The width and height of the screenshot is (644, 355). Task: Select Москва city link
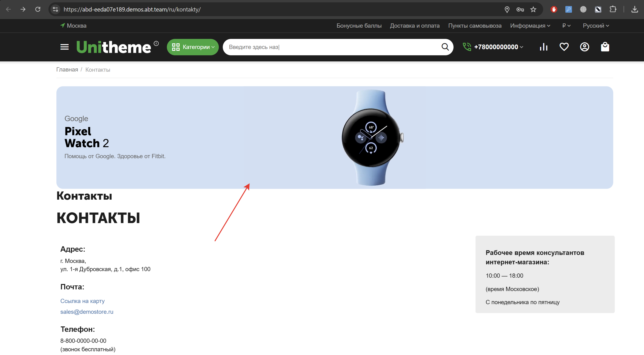coord(77,26)
